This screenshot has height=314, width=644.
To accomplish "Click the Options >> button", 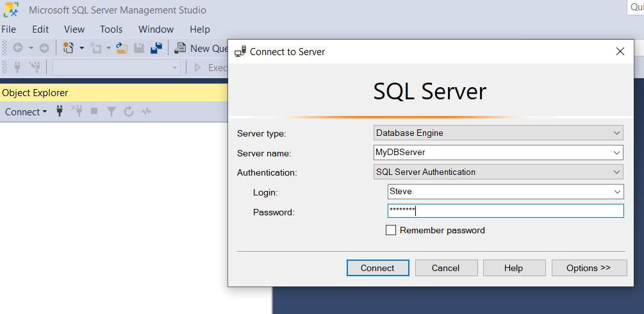I will [x=588, y=268].
